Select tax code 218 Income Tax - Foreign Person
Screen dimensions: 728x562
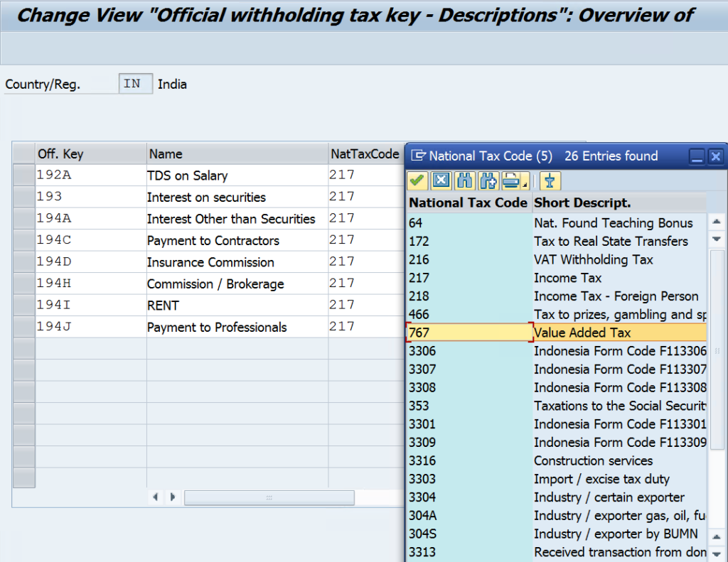(x=557, y=296)
